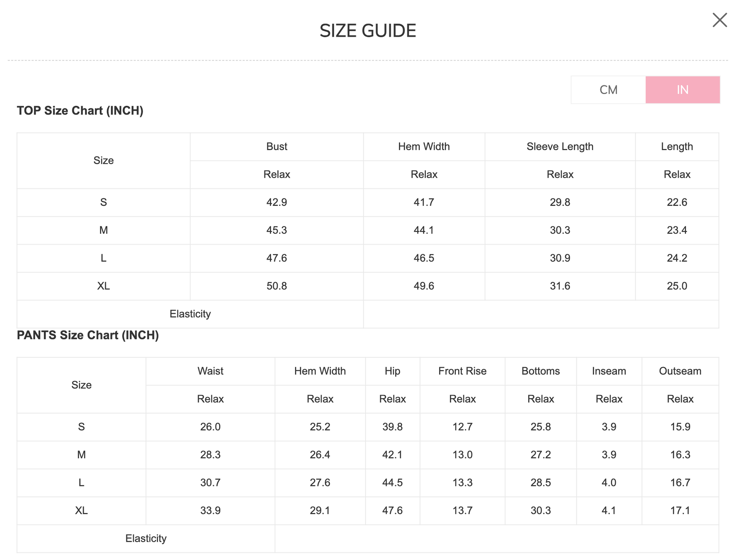Image resolution: width=738 pixels, height=560 pixels.
Task: Select the Sleeve Length column header
Action: coord(560,147)
